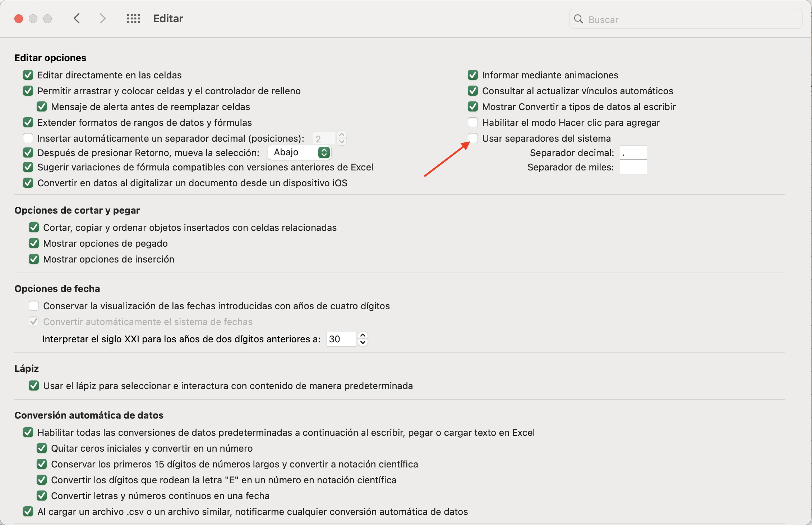The width and height of the screenshot is (812, 525).
Task: Go back with the left chevron arrow
Action: click(x=77, y=18)
